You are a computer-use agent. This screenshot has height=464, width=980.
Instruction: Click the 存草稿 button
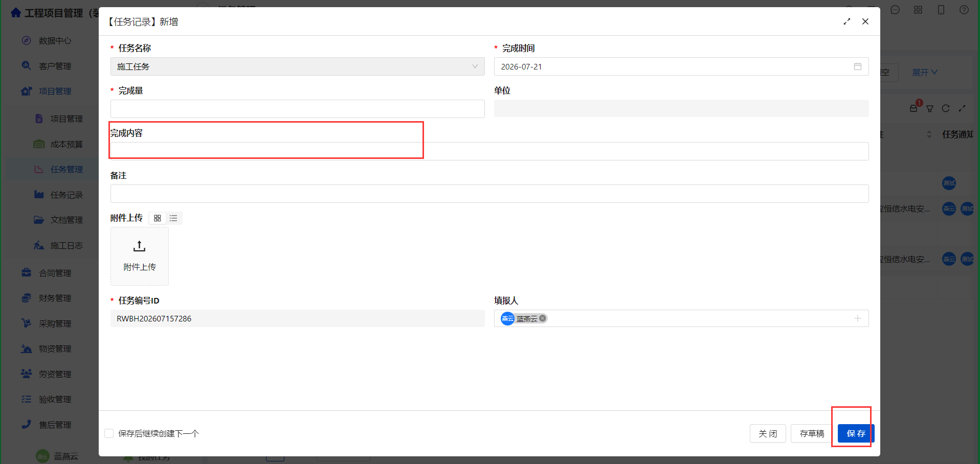click(x=812, y=433)
